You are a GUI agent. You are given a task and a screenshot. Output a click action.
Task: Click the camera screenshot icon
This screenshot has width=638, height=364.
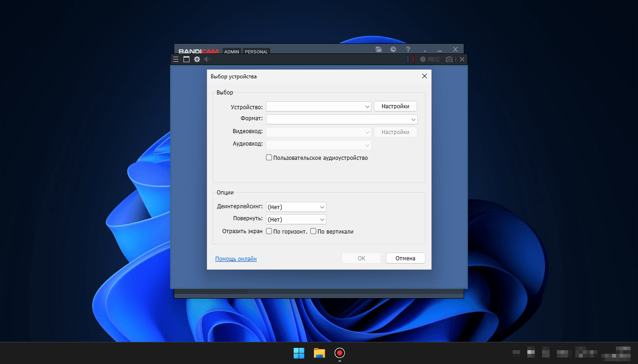pyautogui.click(x=449, y=59)
